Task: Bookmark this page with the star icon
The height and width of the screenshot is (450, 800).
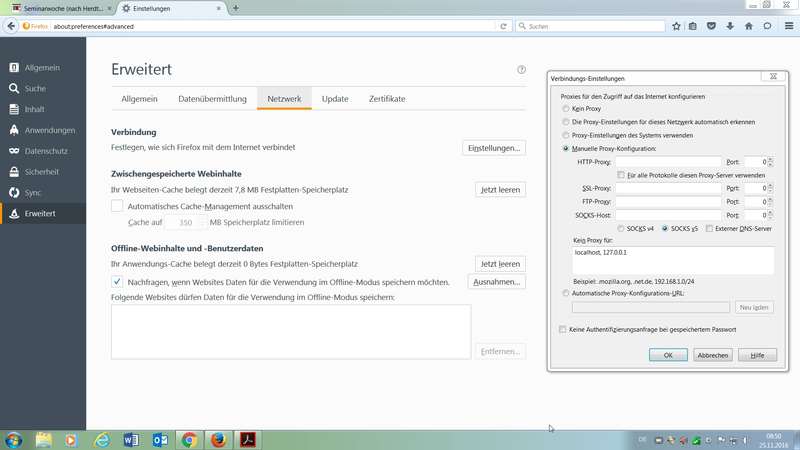Action: click(676, 26)
